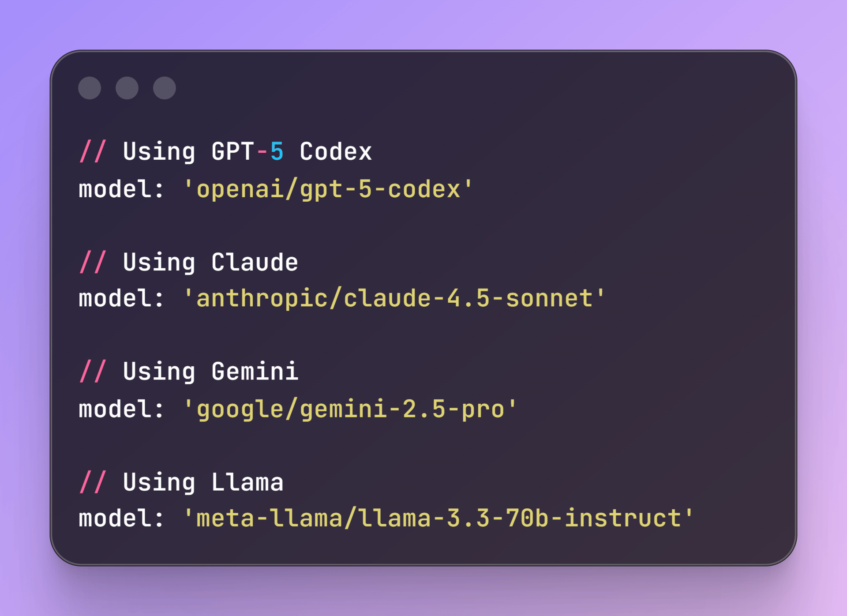Click the rightmost gray window dot
Viewport: 847px width, 616px height.
(165, 88)
